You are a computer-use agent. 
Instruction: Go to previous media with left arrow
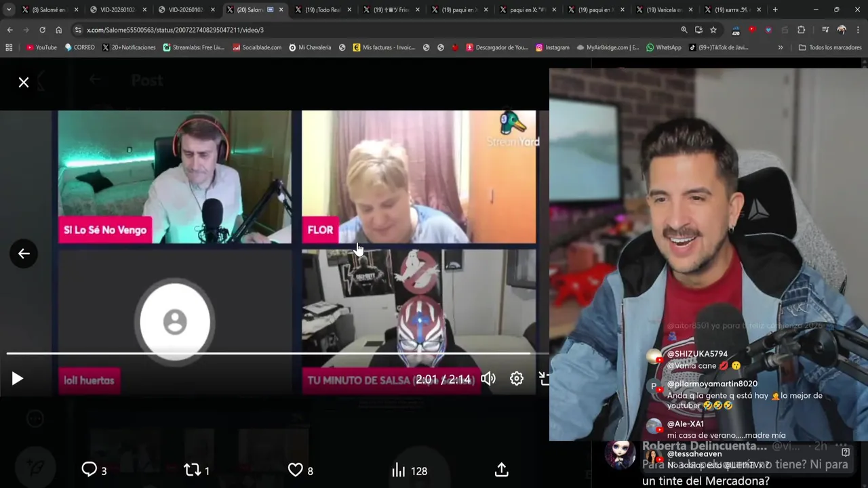24,253
